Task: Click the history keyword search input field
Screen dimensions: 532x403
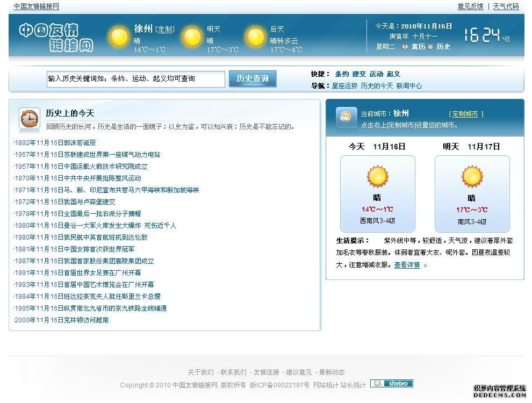Action: pos(134,78)
